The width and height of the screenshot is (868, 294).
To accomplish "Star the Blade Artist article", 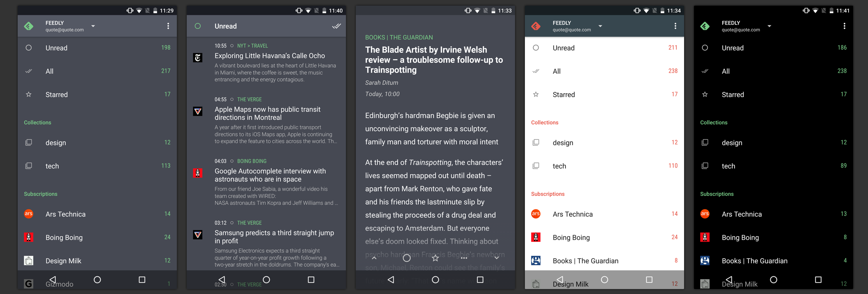I will tap(435, 258).
